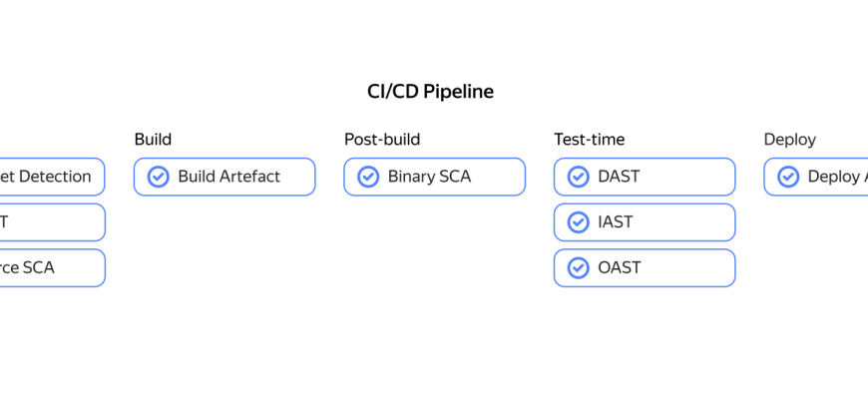
Task: Click the OAST text label
Action: click(619, 267)
